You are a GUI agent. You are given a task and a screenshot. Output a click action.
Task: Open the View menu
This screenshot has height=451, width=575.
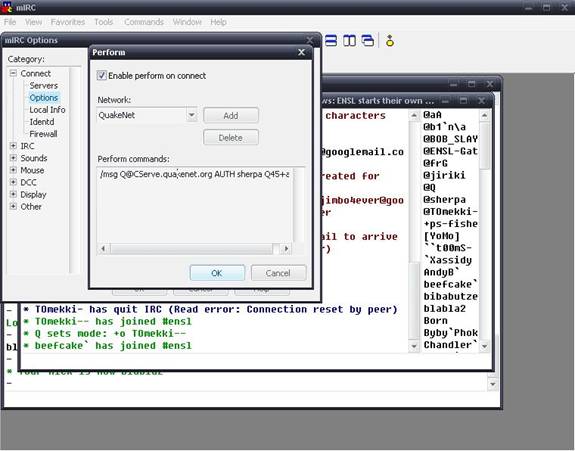[x=33, y=22]
